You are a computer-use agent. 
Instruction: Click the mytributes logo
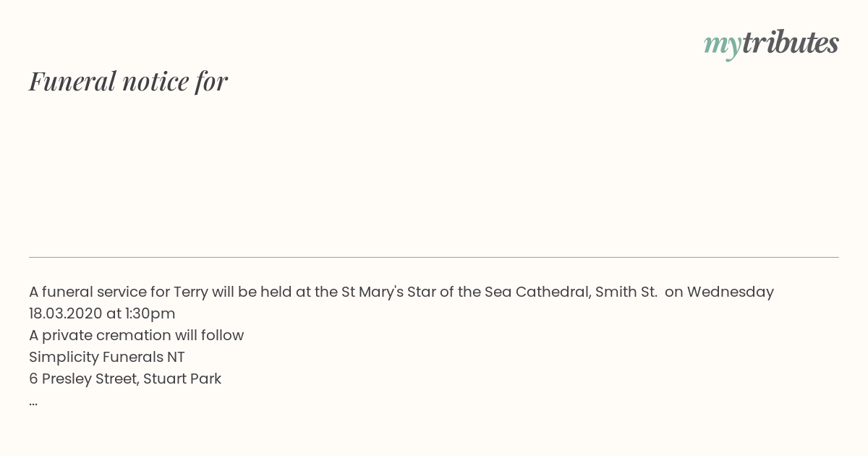coord(771,44)
